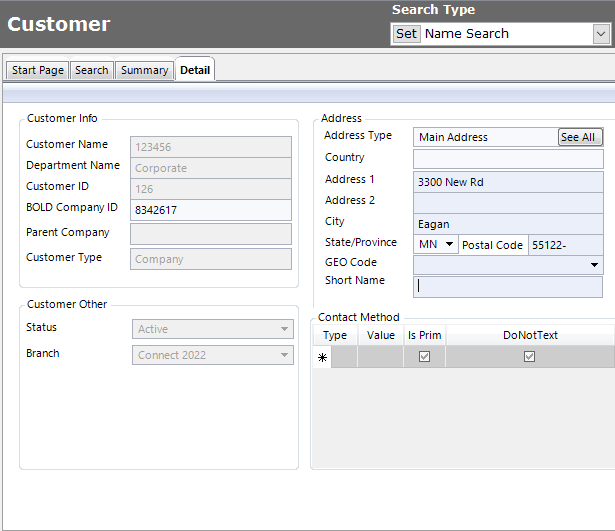The width and height of the screenshot is (615, 531).
Task: Click the Type column header
Action: coord(335,335)
